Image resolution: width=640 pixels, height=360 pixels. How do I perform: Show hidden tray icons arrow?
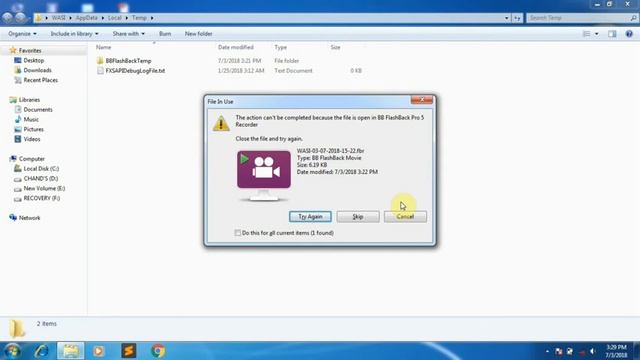click(x=547, y=351)
